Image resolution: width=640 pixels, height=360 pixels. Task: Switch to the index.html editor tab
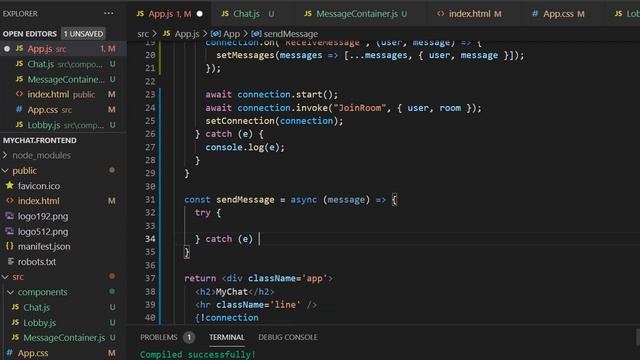tap(469, 14)
